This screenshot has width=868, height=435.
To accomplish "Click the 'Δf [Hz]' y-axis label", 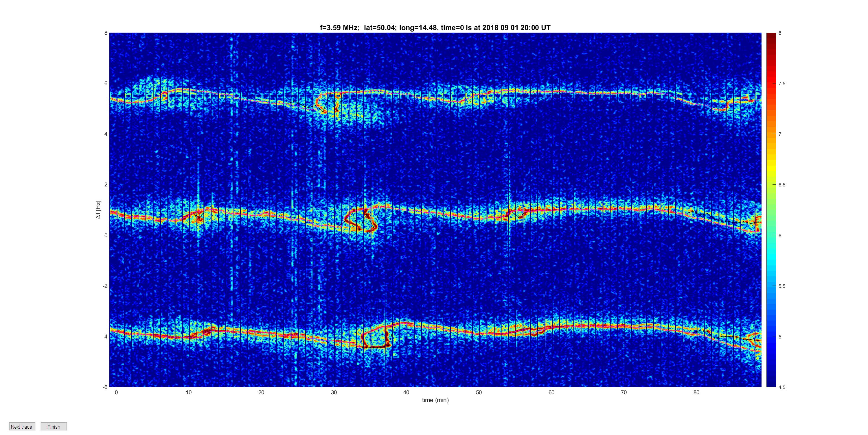I will [98, 210].
